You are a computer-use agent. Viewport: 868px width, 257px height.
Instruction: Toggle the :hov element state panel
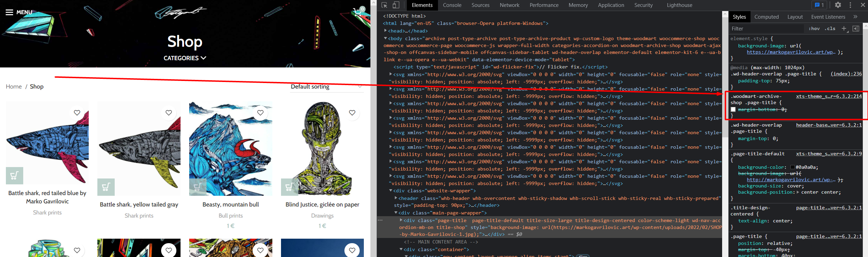(x=814, y=29)
